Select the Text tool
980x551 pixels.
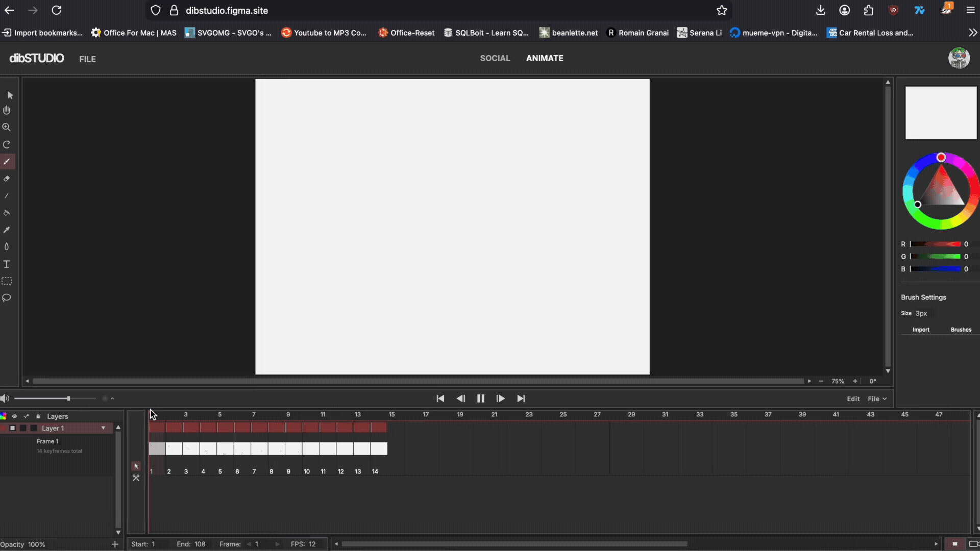[7, 264]
